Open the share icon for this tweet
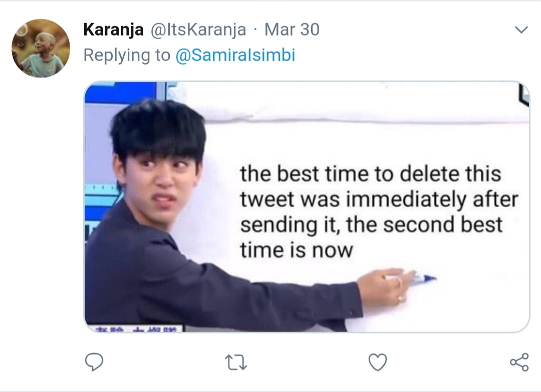Image resolution: width=541 pixels, height=392 pixels. click(x=518, y=362)
